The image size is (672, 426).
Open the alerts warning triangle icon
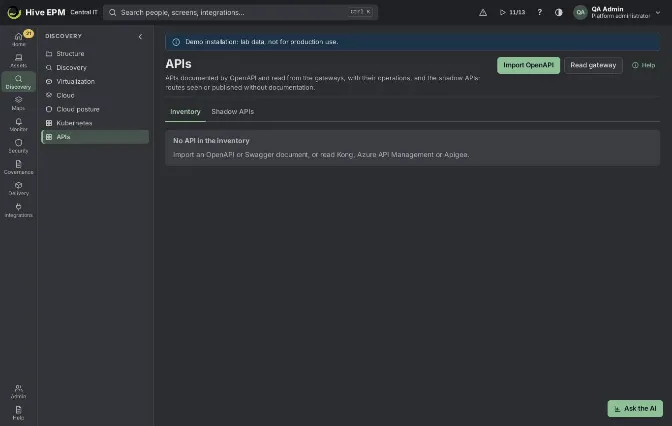(x=483, y=12)
